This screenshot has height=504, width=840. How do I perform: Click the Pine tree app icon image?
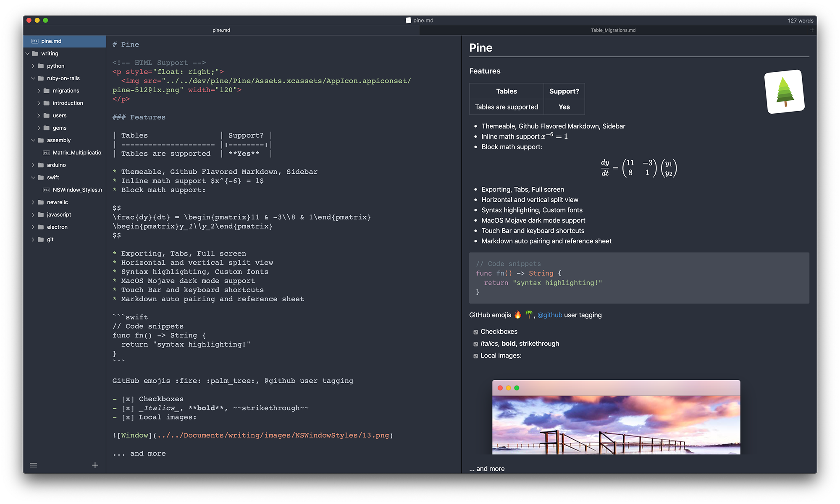tap(784, 91)
